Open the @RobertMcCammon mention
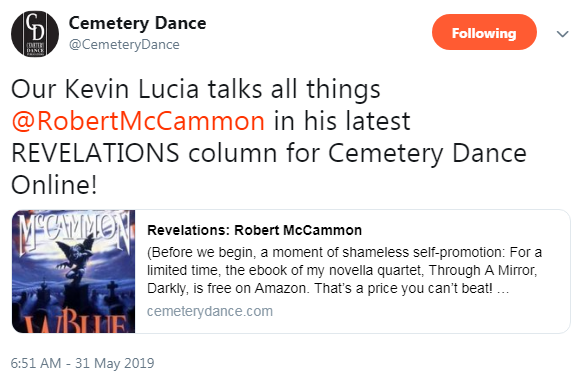578x385 pixels. point(138,121)
